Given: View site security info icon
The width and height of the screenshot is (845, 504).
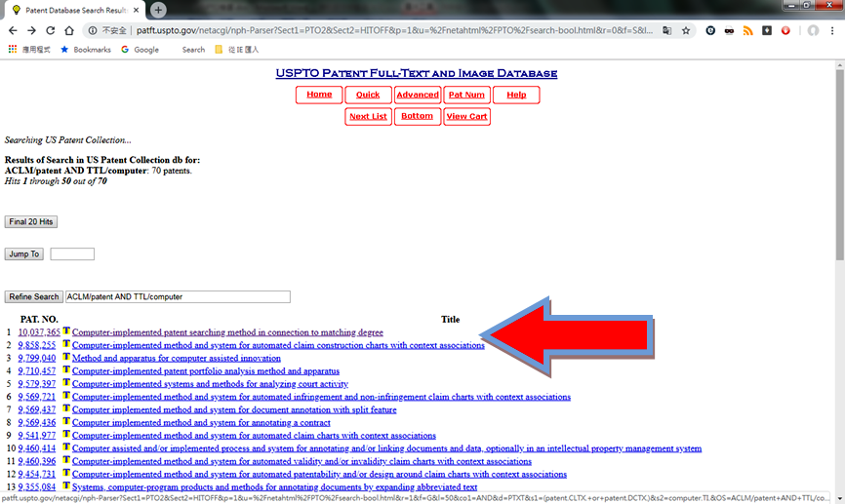Looking at the screenshot, I should pos(93,30).
